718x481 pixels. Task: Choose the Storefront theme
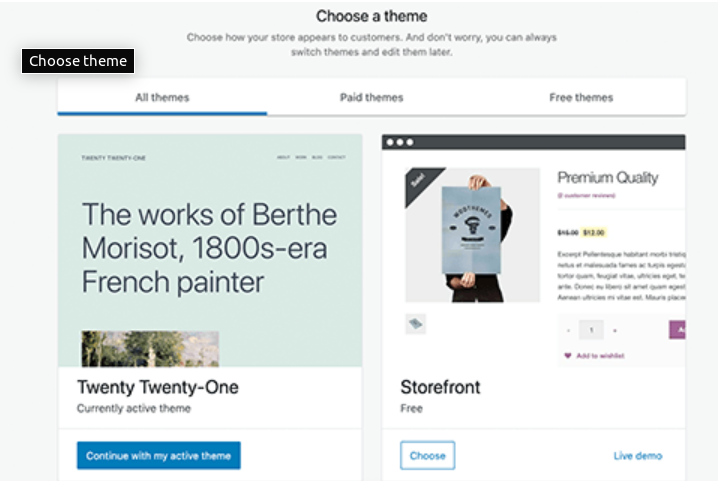point(427,456)
